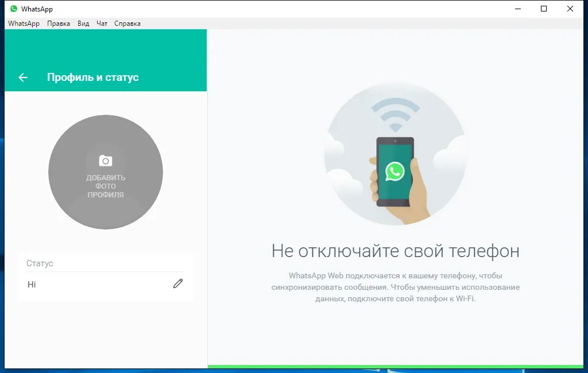This screenshot has height=373, width=588.
Task: Maximize the WhatsApp window
Action: [544, 9]
